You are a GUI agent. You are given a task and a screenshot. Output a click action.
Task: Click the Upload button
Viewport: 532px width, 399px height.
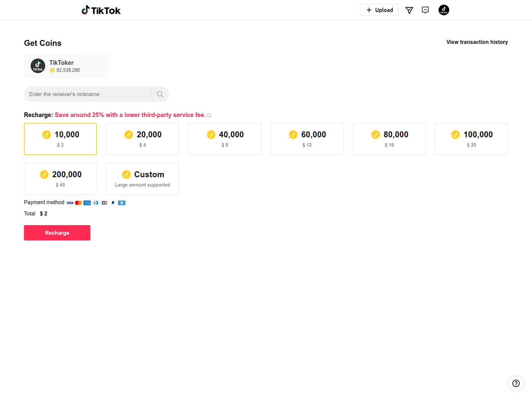pos(379,10)
